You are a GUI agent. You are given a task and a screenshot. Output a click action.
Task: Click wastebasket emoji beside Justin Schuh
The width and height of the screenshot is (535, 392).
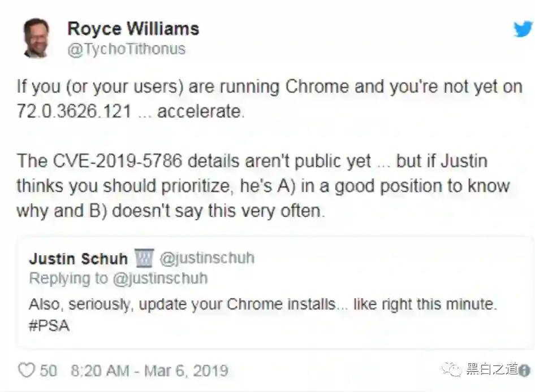coord(144,259)
